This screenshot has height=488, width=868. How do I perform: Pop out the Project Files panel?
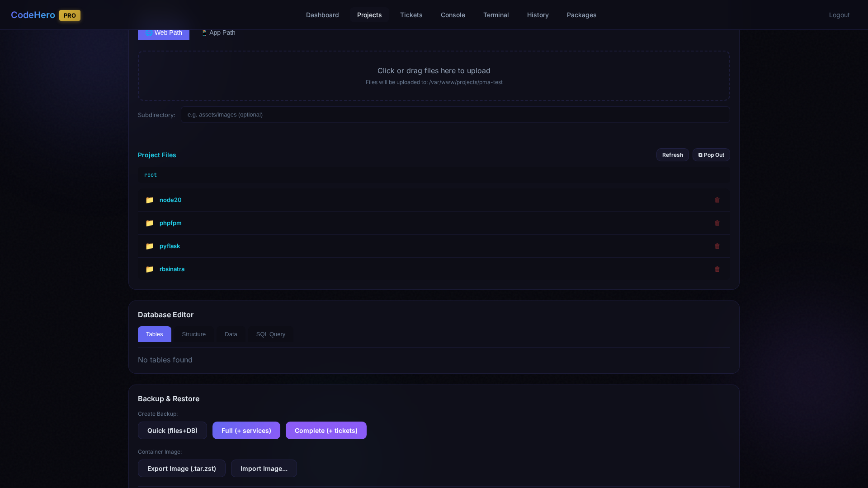coord(711,155)
